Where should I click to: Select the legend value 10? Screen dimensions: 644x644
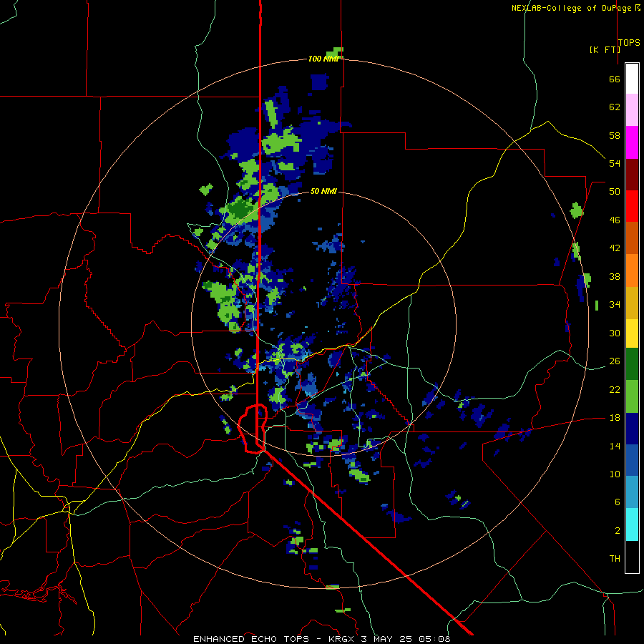pos(615,474)
